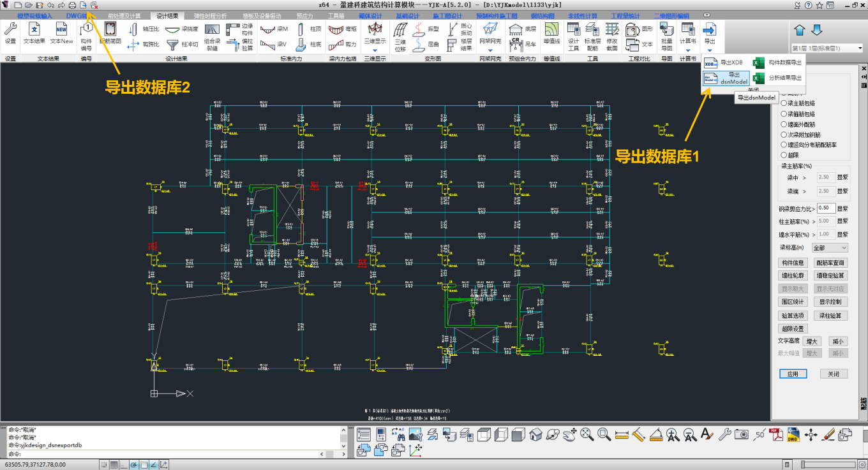Switch to the 基础设计 ribbon tab
868x470 pixels.
407,15
